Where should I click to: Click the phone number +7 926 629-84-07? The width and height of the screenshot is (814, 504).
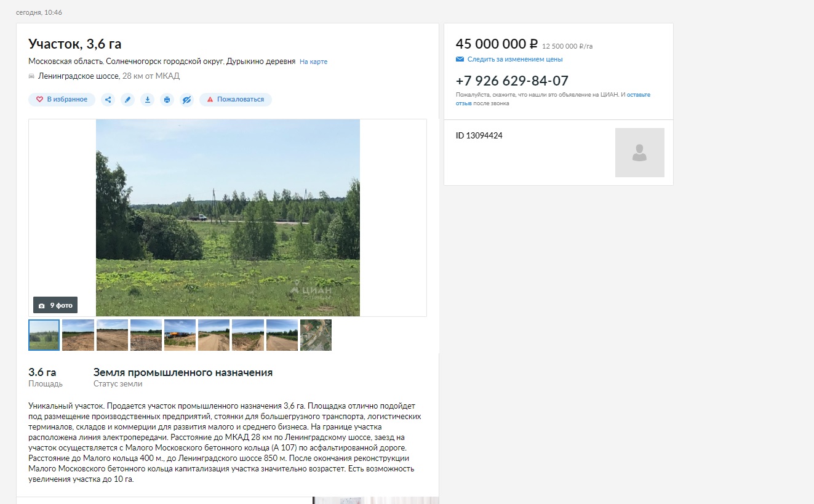[x=512, y=81]
